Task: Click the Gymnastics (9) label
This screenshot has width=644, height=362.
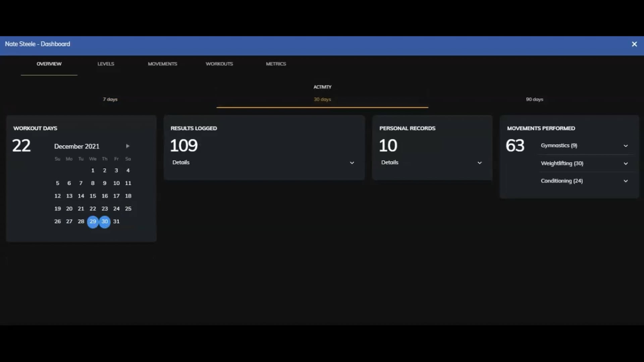Action: (x=559, y=145)
